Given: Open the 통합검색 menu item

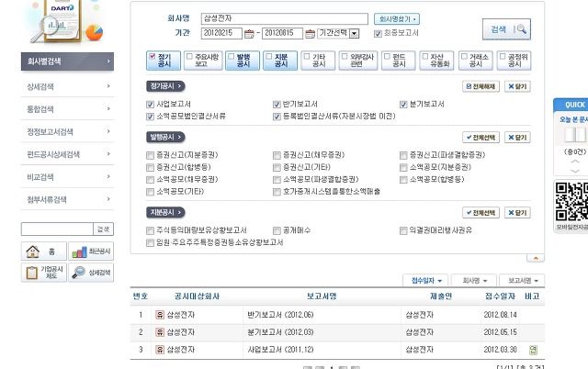Looking at the screenshot, I should [67, 109].
